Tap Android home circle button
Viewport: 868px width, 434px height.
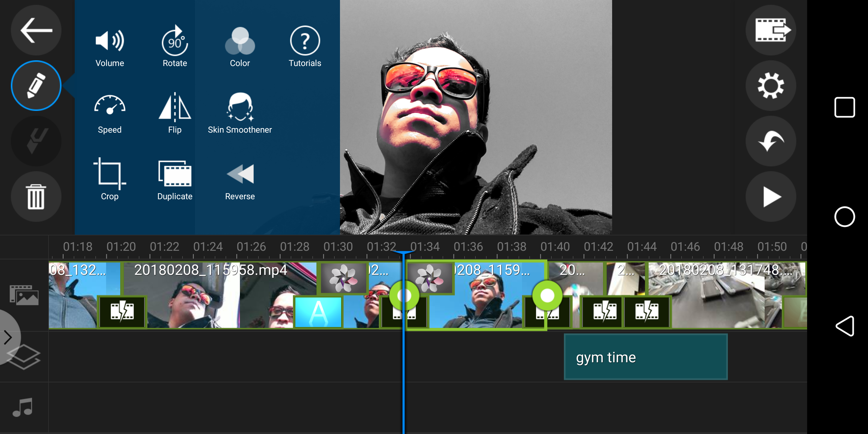844,216
